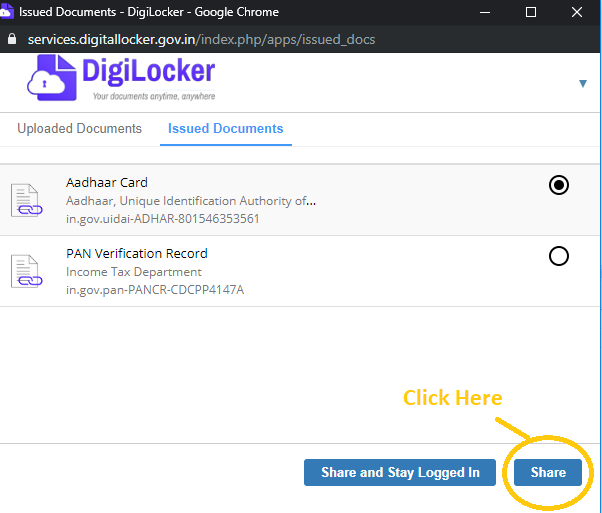Click the in.gov.uidai-ADHAR-801546353561 text
Viewport: 602px width, 513px height.
click(163, 219)
